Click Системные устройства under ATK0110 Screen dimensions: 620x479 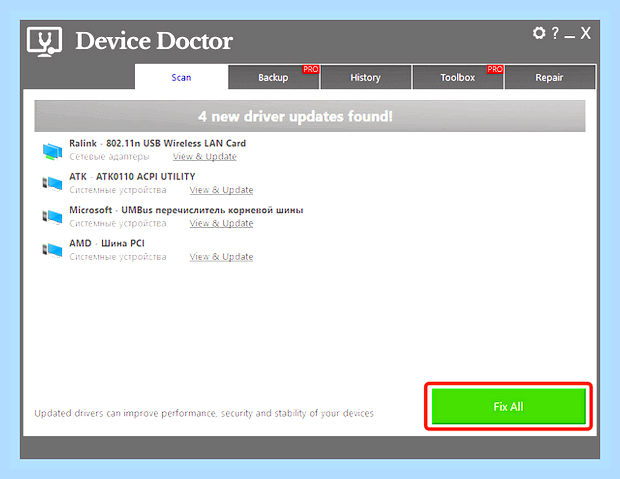118,190
